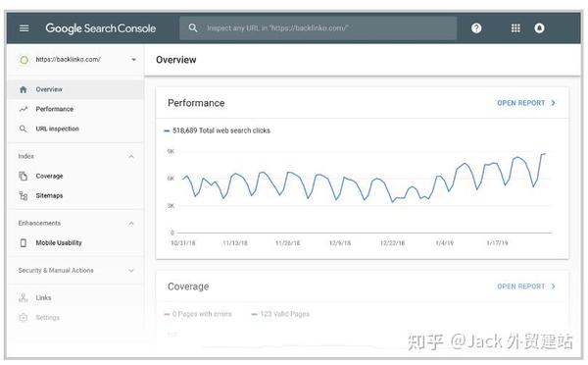Click the Inspect any URL search field

tap(318, 27)
